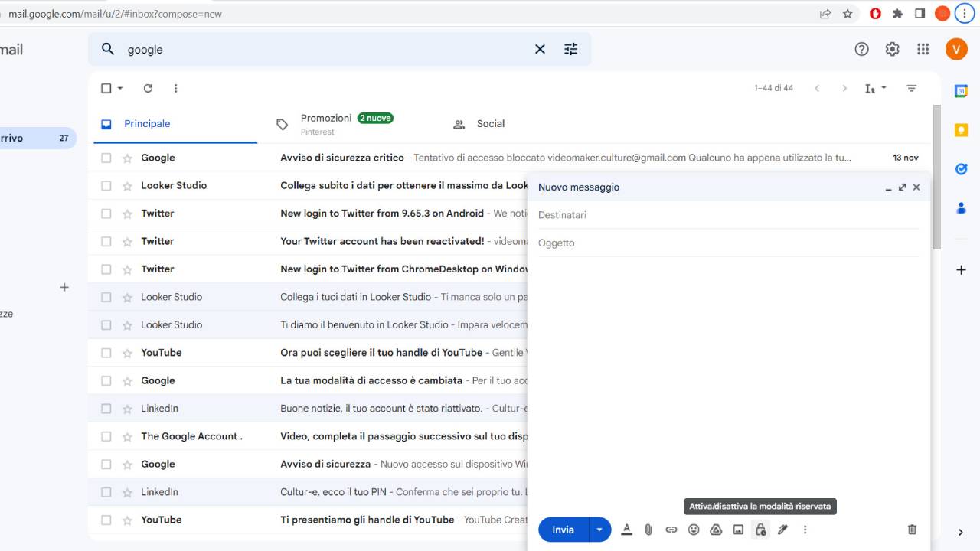The image size is (980, 551).
Task: Open Google Calendar side panel icon
Action: (x=961, y=91)
